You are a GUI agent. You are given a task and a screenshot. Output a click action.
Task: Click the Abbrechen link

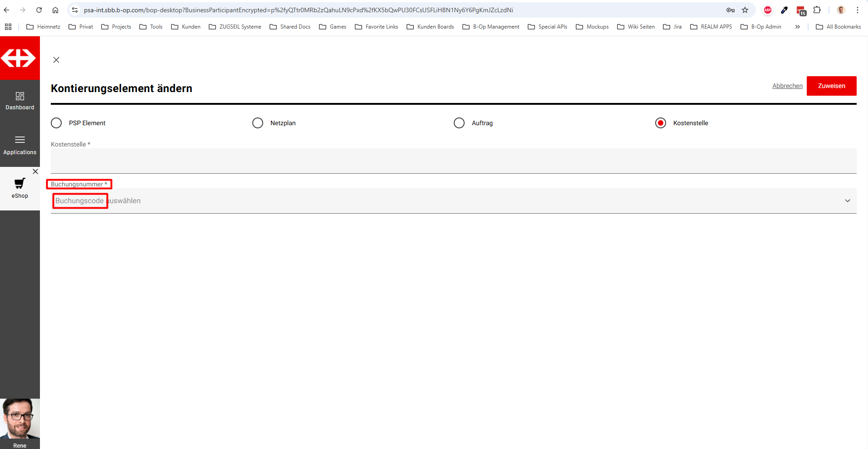787,86
